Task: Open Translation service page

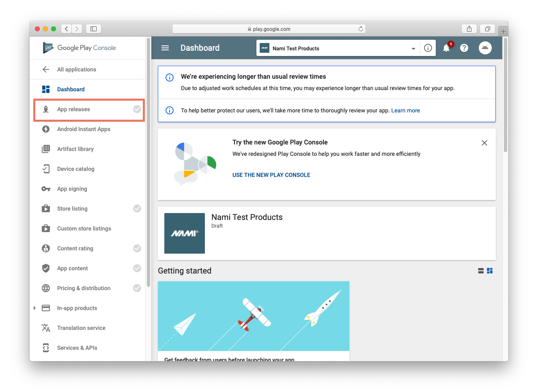Action: tap(81, 328)
